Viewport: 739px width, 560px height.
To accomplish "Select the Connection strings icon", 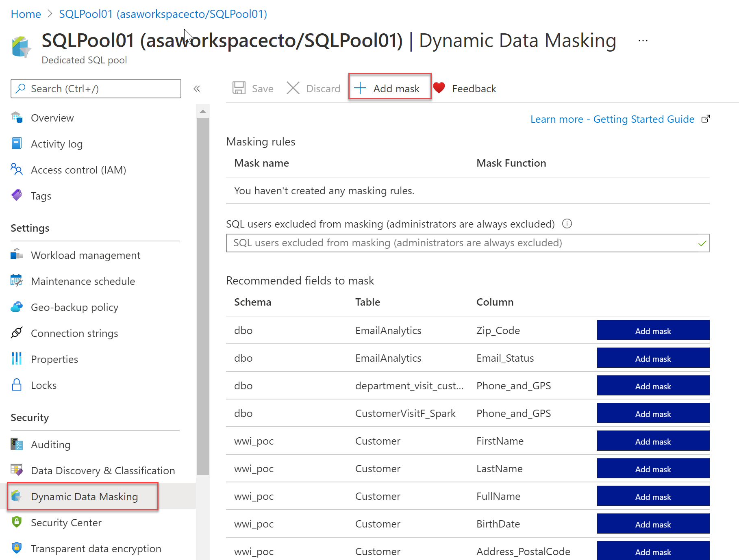I will (x=17, y=333).
